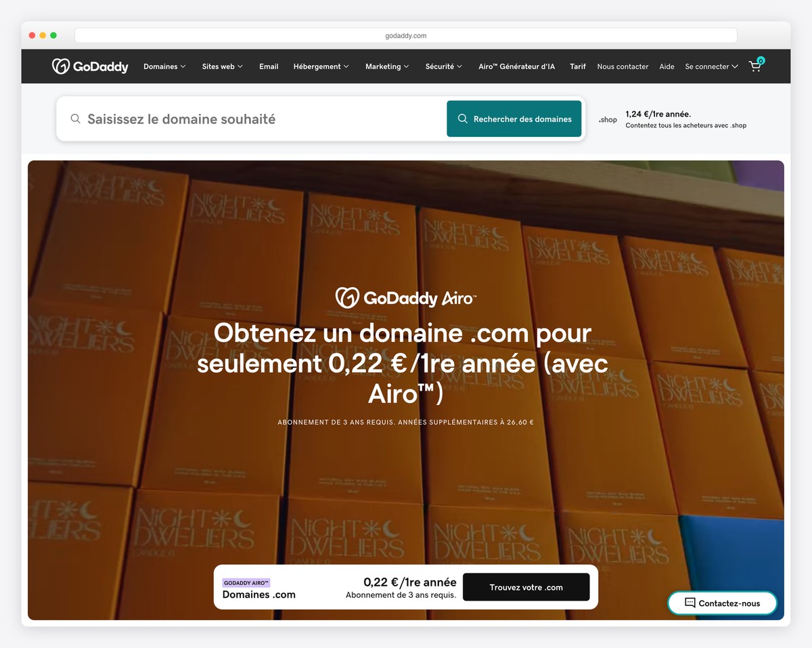This screenshot has width=812, height=648.
Task: Expand the Domaines dropdown menu
Action: click(164, 66)
